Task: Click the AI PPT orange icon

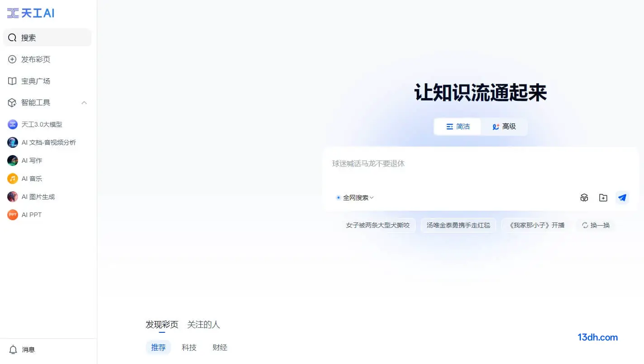Action: pos(13,215)
